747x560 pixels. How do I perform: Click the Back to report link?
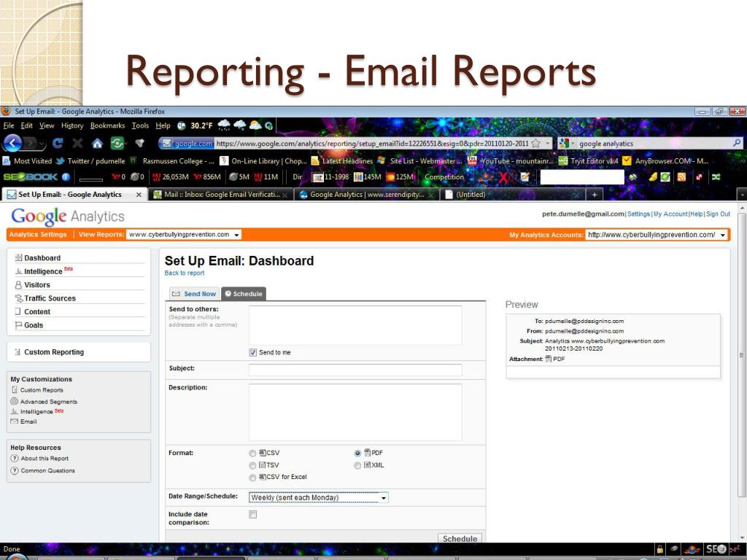tap(185, 273)
